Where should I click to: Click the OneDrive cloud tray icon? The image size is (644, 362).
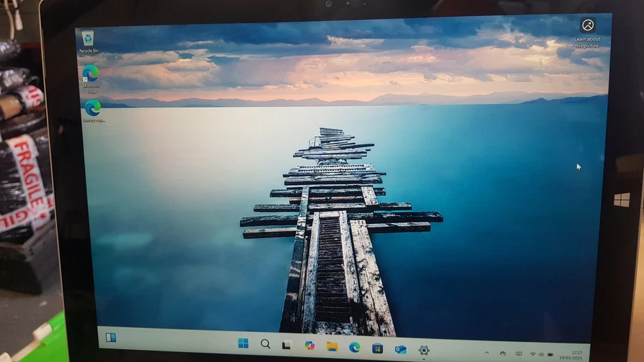coord(502,353)
